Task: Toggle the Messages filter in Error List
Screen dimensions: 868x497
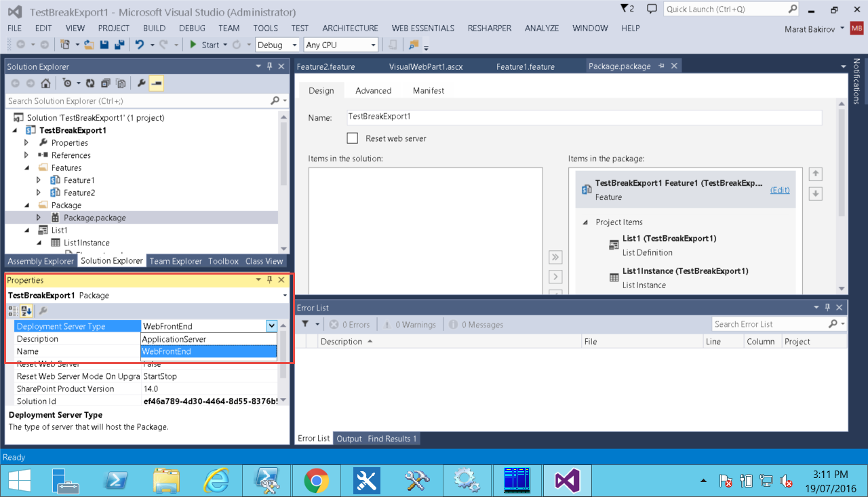Action: tap(477, 325)
